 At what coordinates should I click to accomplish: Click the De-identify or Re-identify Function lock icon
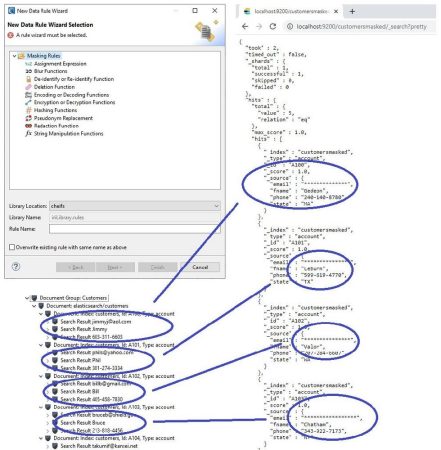[x=29, y=79]
